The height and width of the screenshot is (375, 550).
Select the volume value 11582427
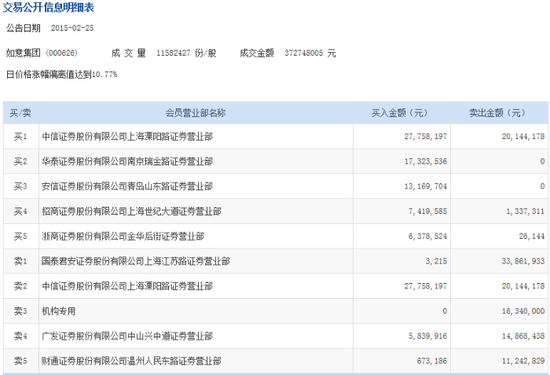click(173, 53)
